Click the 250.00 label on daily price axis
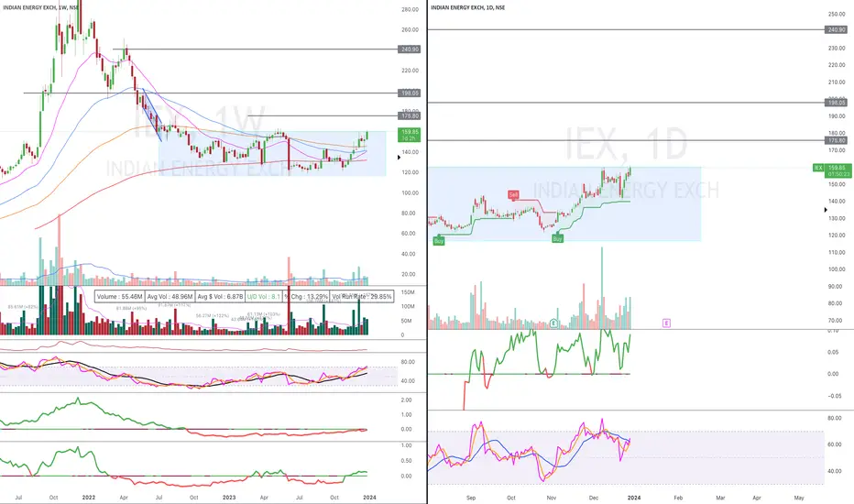Viewport: 854px width, 504px height. (x=837, y=14)
